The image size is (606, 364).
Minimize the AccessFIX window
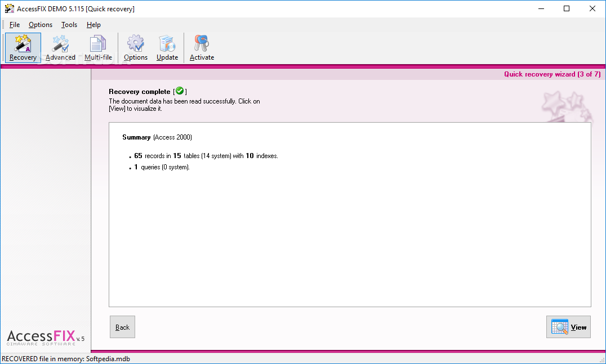541,8
